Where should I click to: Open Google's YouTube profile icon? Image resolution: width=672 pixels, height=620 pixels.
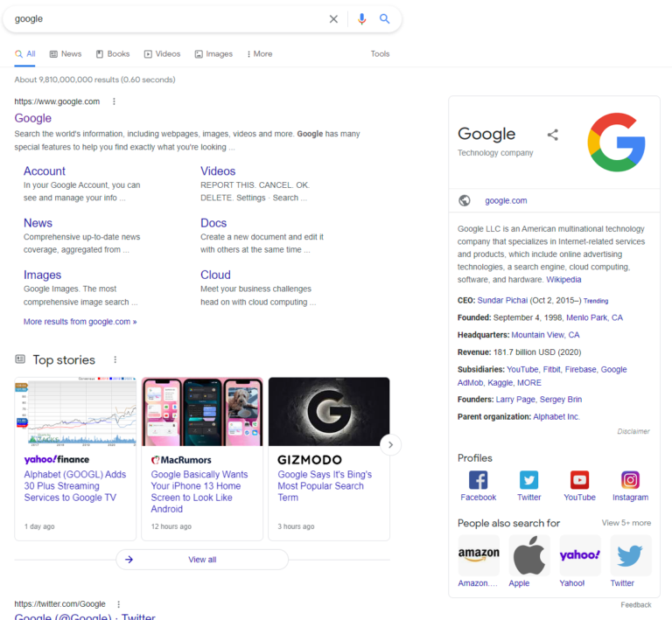coord(579,480)
